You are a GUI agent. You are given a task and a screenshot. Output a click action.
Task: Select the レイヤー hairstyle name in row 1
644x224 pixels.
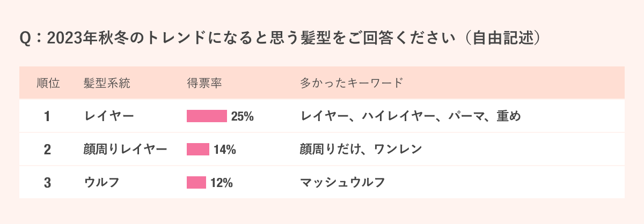tap(109, 116)
